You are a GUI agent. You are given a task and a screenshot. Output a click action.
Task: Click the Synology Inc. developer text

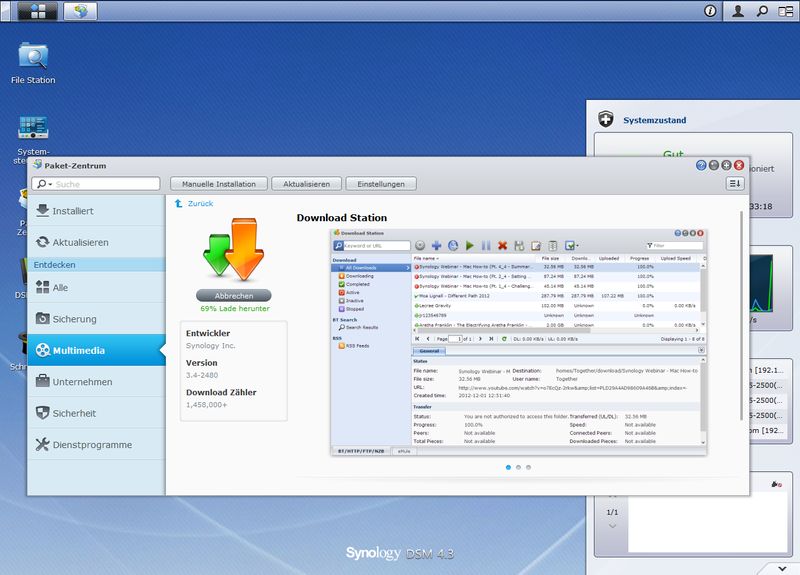point(211,346)
